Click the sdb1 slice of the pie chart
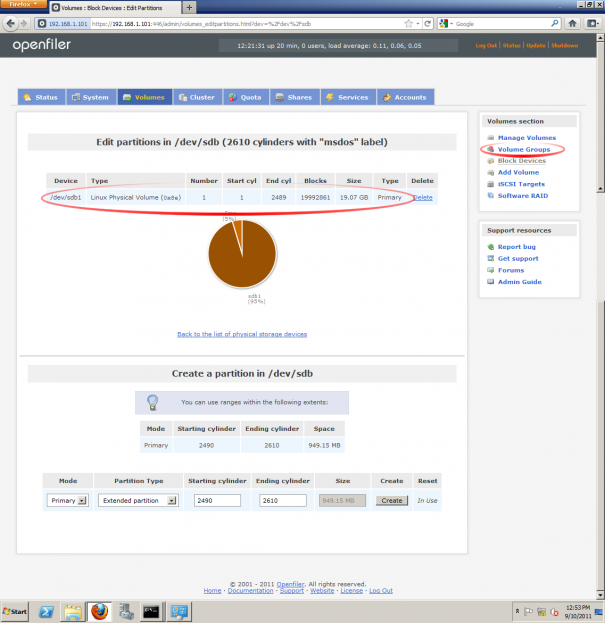 [244, 262]
